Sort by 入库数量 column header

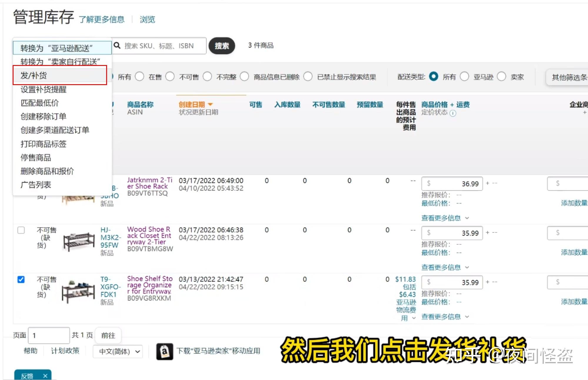[287, 104]
